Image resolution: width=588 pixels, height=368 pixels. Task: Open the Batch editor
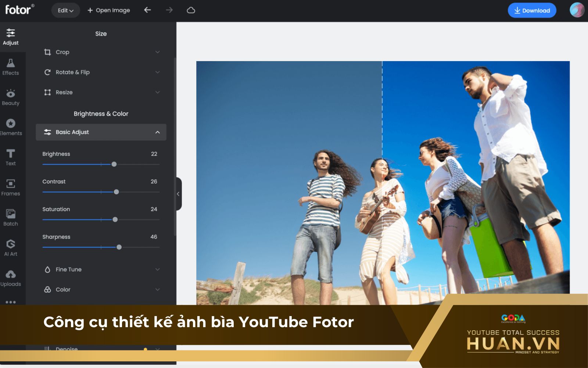coord(11,218)
